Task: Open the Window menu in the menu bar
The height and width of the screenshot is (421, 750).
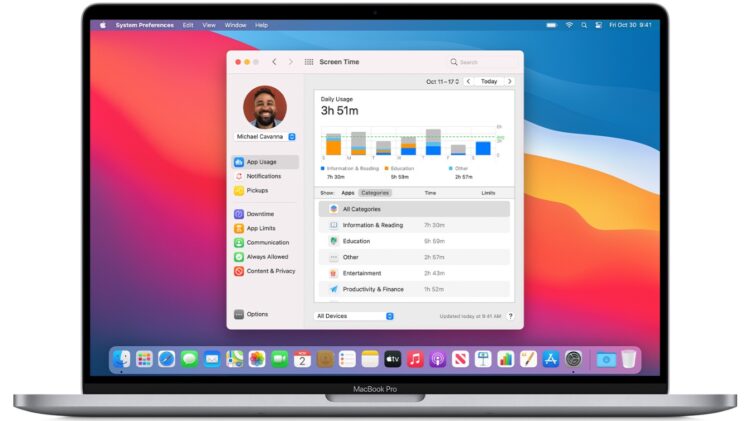Action: [235, 24]
